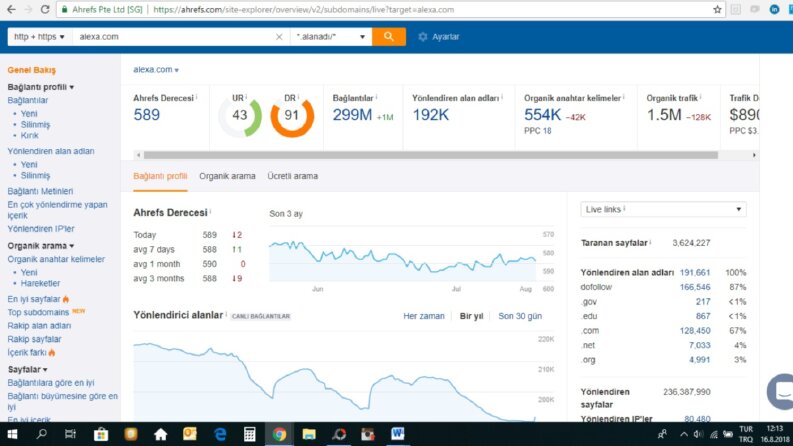Open the home icon app in taskbar

pyautogui.click(x=161, y=434)
